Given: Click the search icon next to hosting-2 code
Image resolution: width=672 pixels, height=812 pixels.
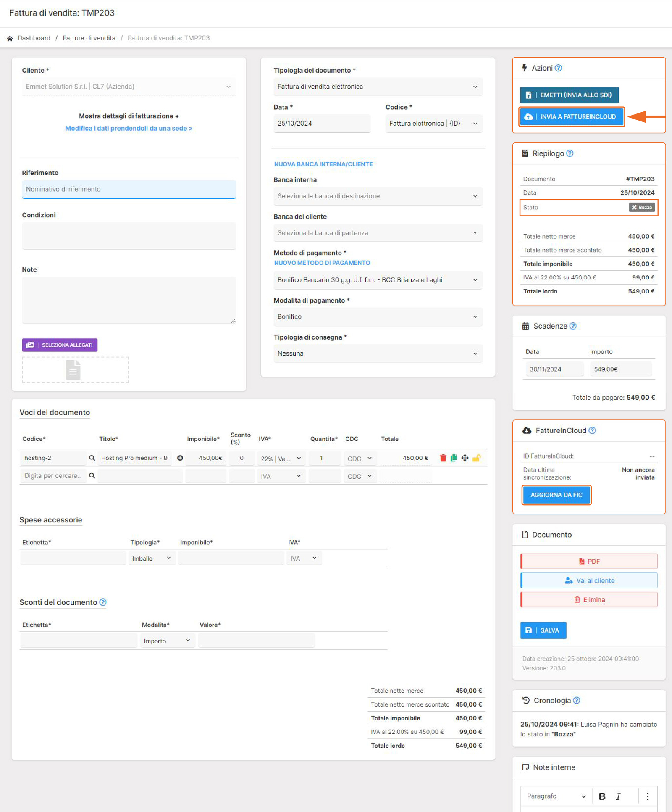Looking at the screenshot, I should click(92, 458).
